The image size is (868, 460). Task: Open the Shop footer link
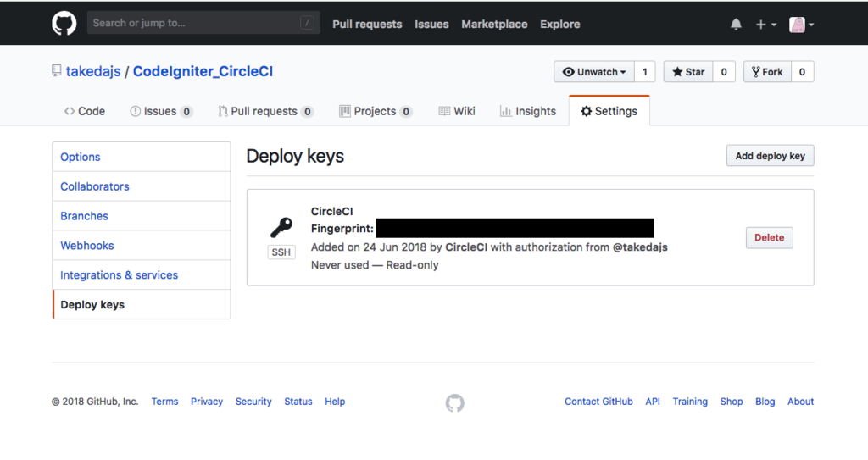(732, 402)
